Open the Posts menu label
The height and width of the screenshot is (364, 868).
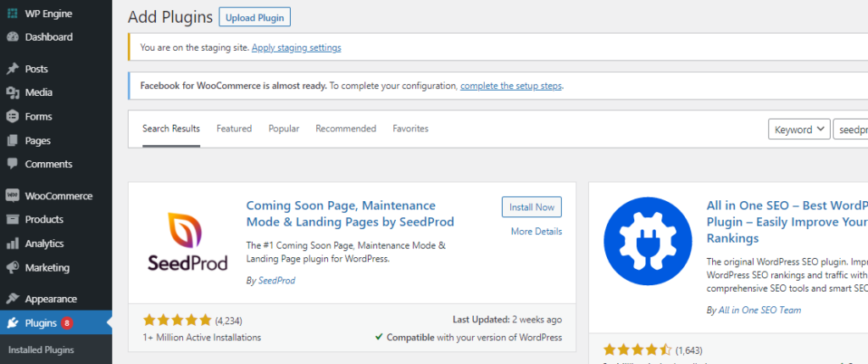pos(36,70)
